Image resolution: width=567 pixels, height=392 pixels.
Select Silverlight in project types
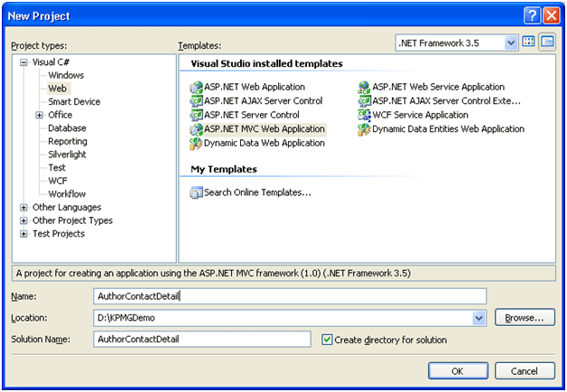click(69, 154)
